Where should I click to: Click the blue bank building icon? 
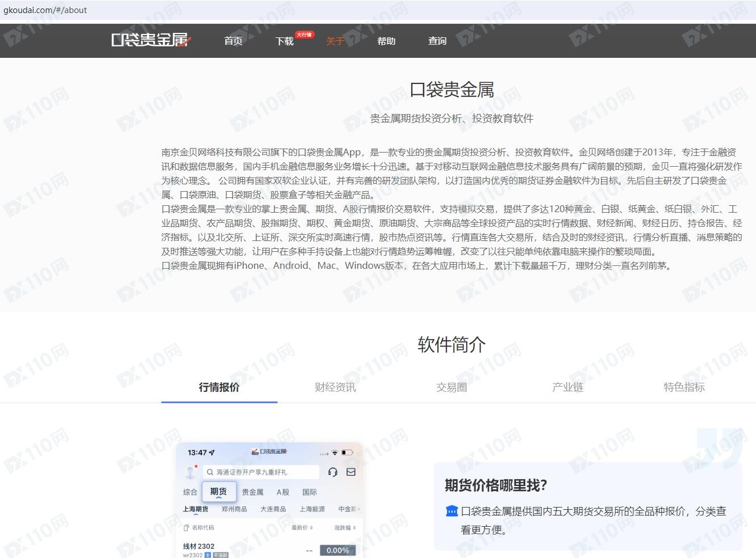coord(451,511)
